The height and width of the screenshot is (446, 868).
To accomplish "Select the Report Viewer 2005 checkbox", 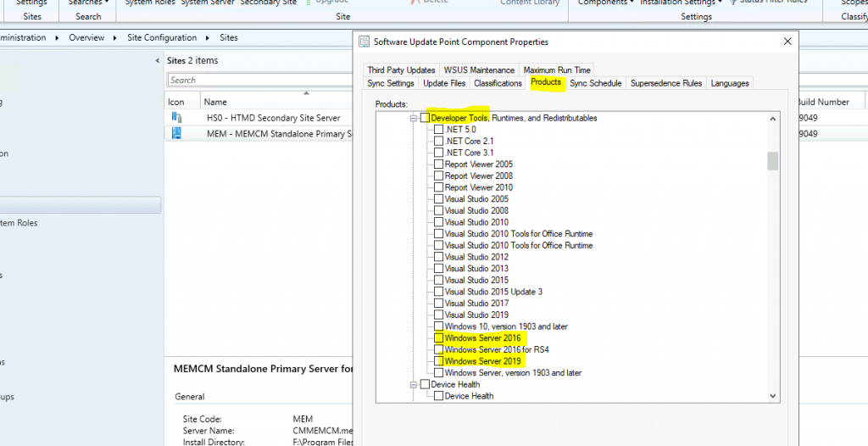I will coord(438,164).
